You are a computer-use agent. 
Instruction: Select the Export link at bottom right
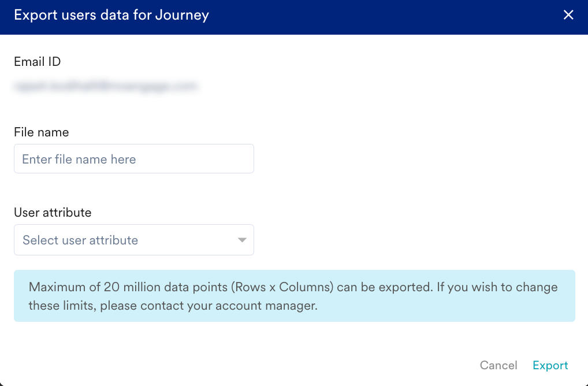coord(550,365)
